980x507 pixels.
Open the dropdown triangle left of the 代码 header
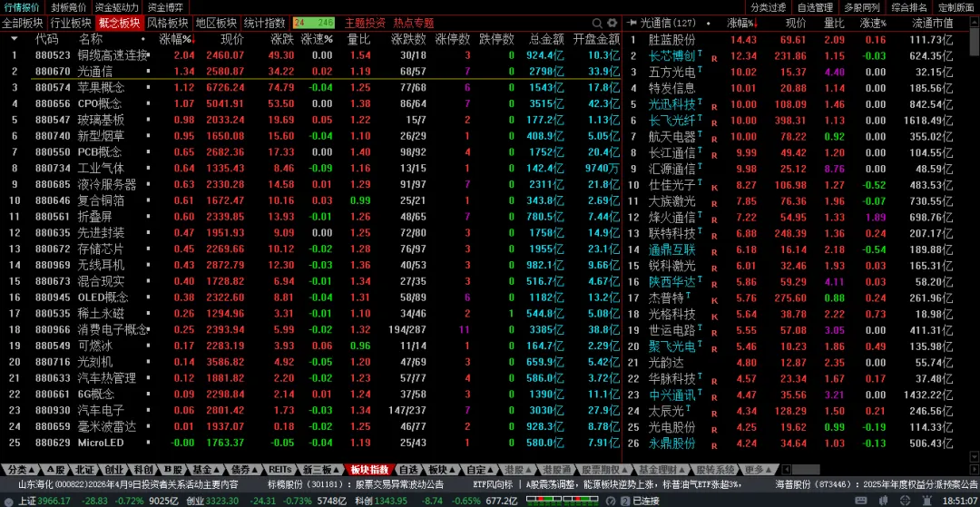point(15,39)
